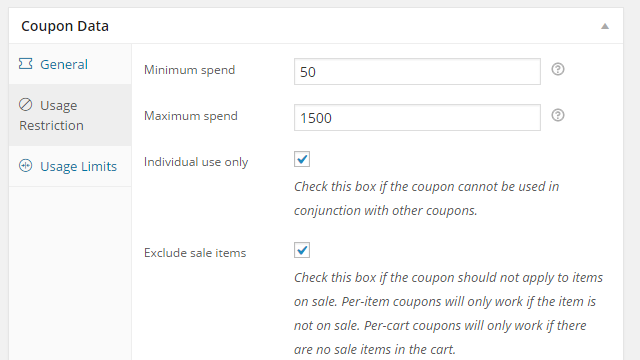Screen dimensions: 640x360
Task: Click the Coupon Data panel title
Action: (x=65, y=26)
